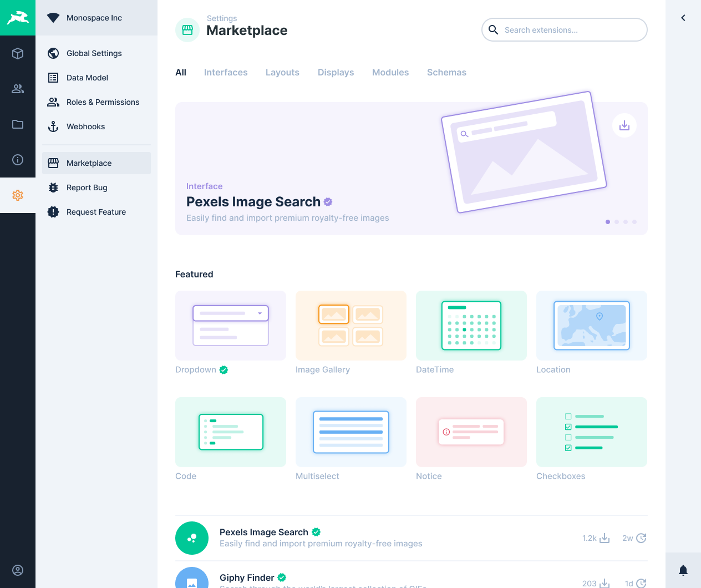Open the Multiselect featured card
Image resolution: width=701 pixels, height=588 pixels.
tap(351, 432)
